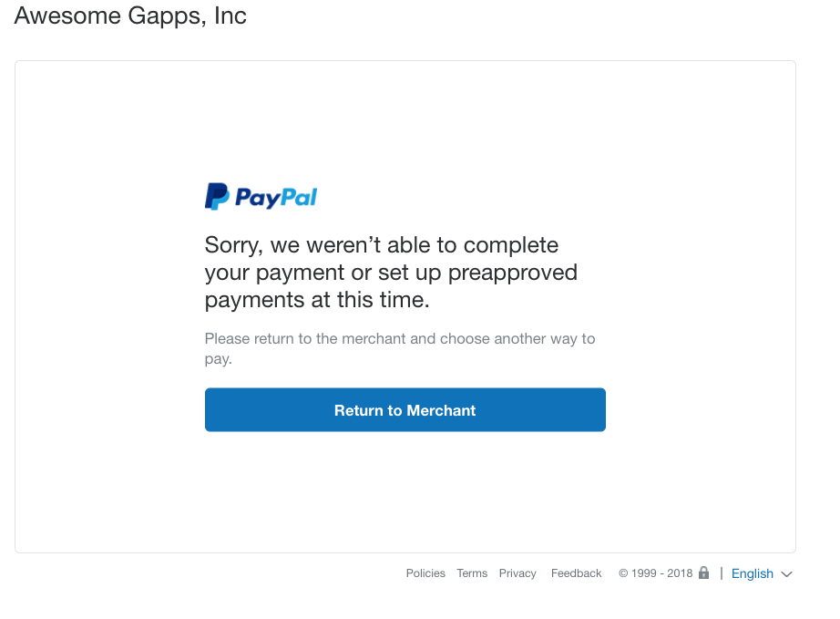The image size is (840, 619).
Task: Click the PayPal brand mark above the error
Action: click(x=261, y=195)
